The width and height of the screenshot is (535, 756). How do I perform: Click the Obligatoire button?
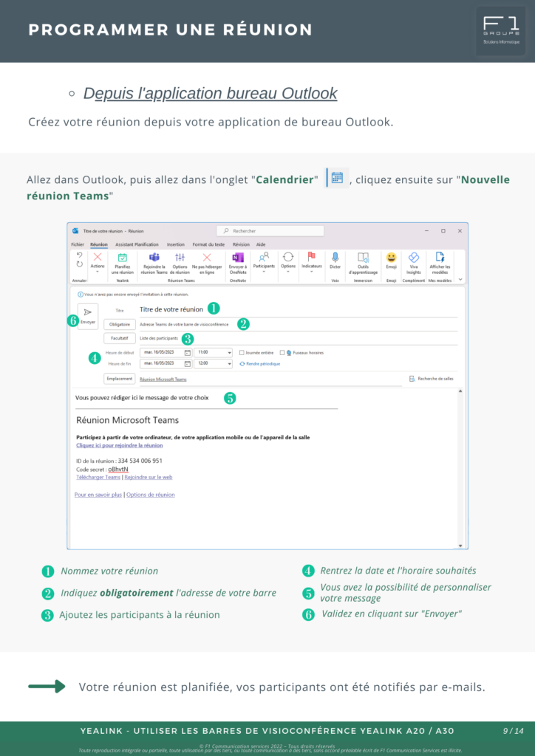pos(120,325)
